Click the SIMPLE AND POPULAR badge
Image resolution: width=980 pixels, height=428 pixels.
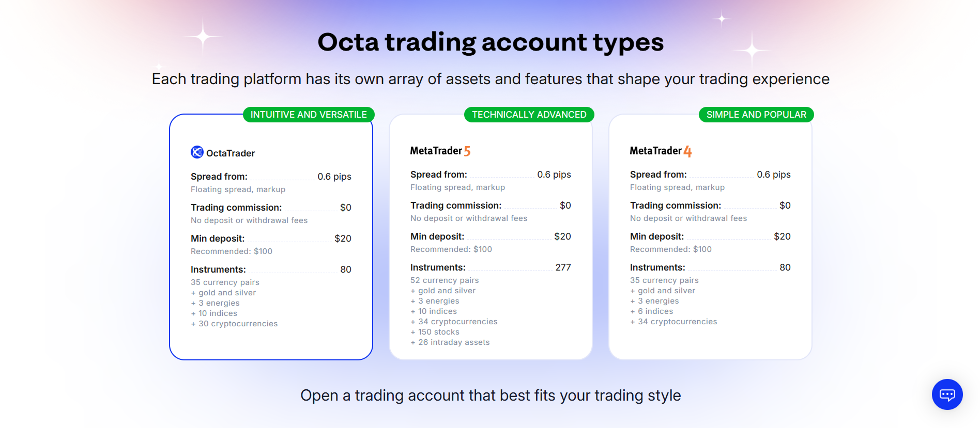click(x=756, y=115)
